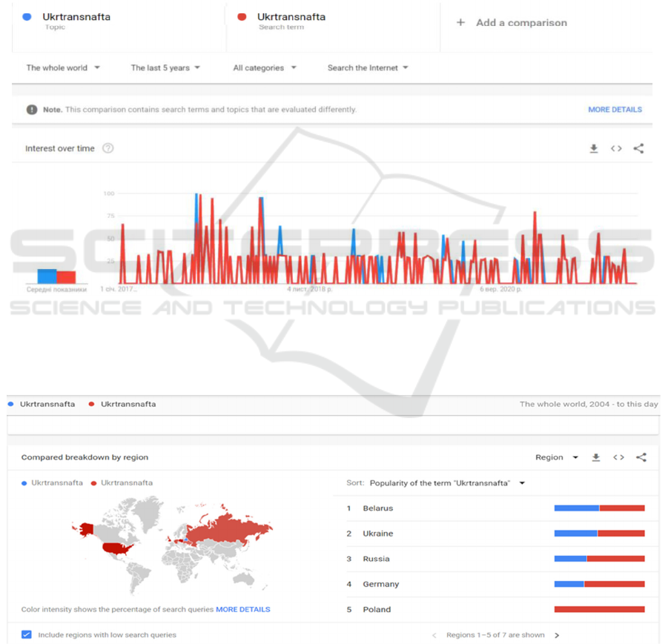Viewport: 668px width, 644px height.
Task: Click the Russia comparison bar
Action: pos(599,559)
